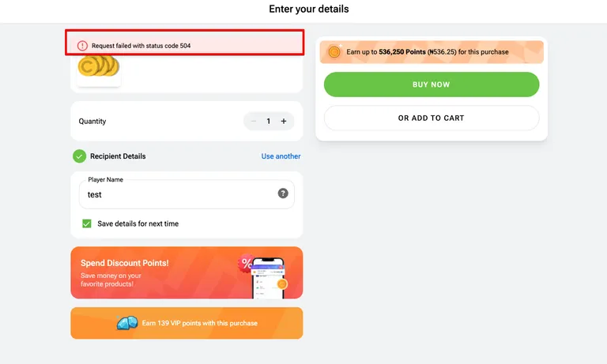
Task: Decrease quantity with the minus button
Action: point(253,121)
